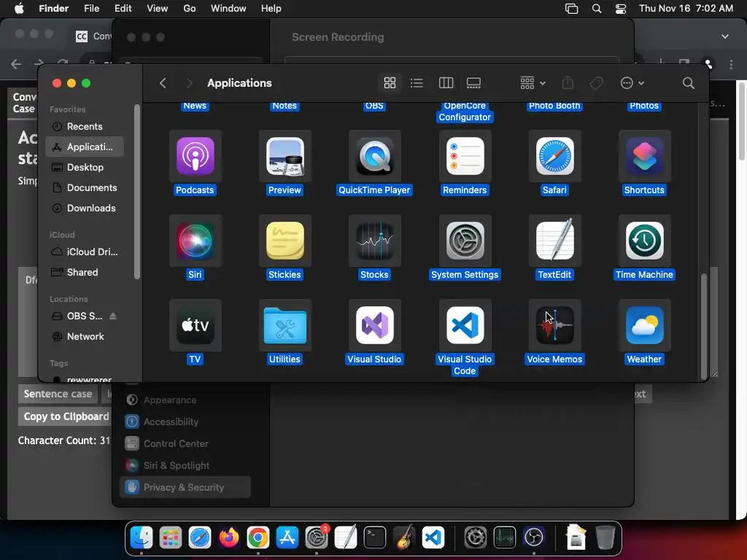Open the Window menu
The height and width of the screenshot is (560, 747).
[x=228, y=9]
